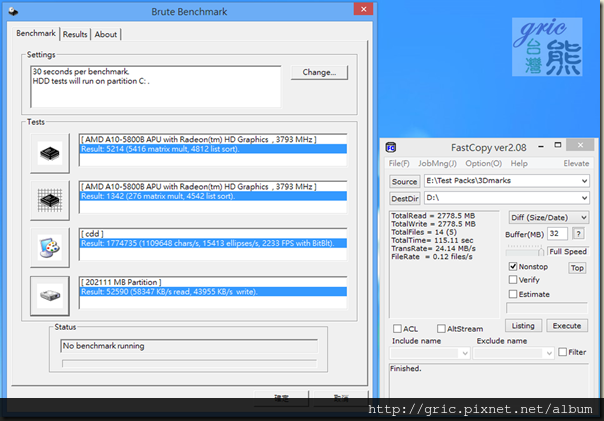Click the benchmark Status progress bar
604x421 pixels.
click(189, 363)
